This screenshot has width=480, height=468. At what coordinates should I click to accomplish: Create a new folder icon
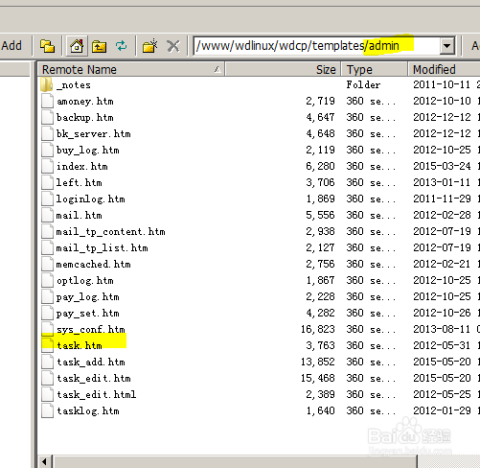(x=150, y=46)
